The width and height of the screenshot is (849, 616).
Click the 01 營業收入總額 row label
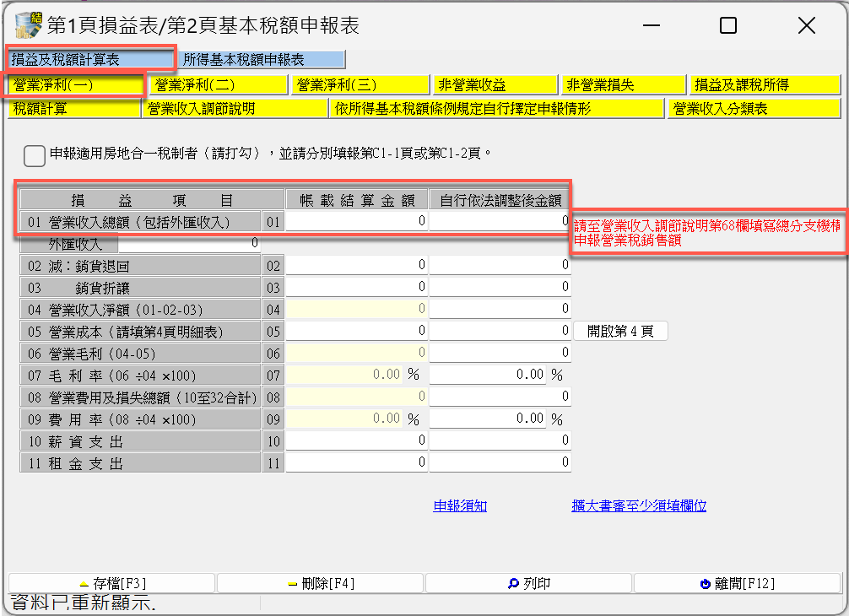[140, 221]
